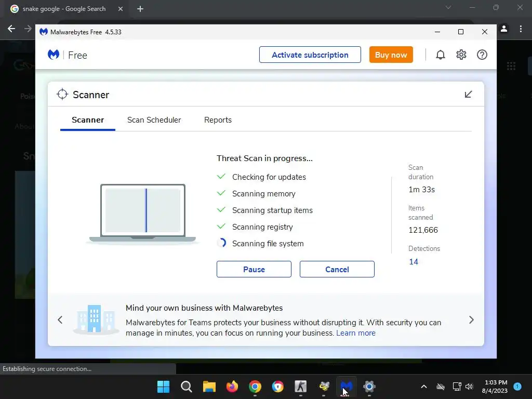Click the 'Threat Scan in progress...' heading
The width and height of the screenshot is (532, 399).
tap(264, 158)
